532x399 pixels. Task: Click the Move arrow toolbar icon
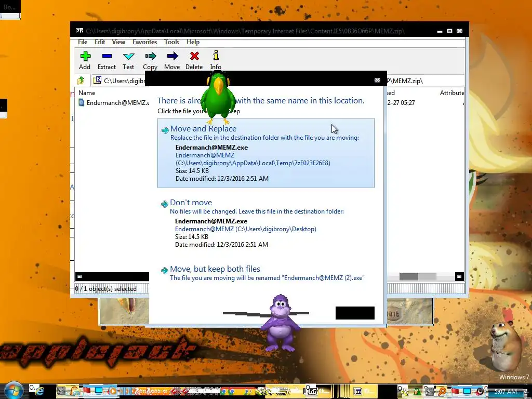click(x=172, y=56)
